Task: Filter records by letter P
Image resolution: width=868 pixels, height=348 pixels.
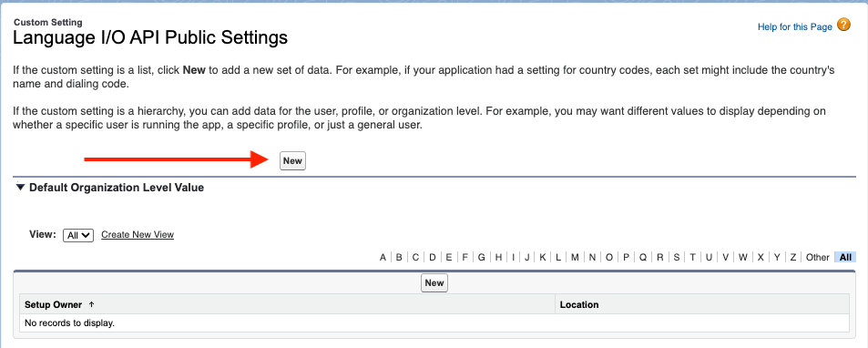Action: 626,257
